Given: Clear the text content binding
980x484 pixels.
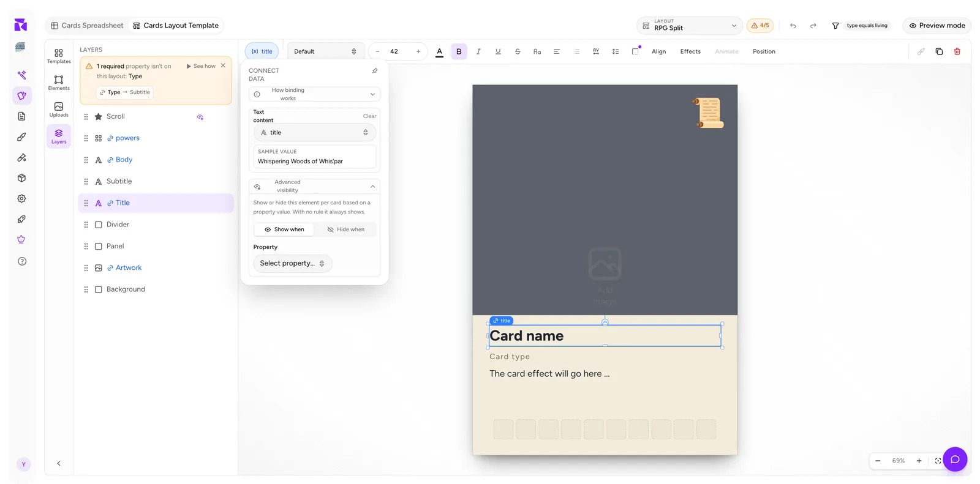Looking at the screenshot, I should [369, 116].
